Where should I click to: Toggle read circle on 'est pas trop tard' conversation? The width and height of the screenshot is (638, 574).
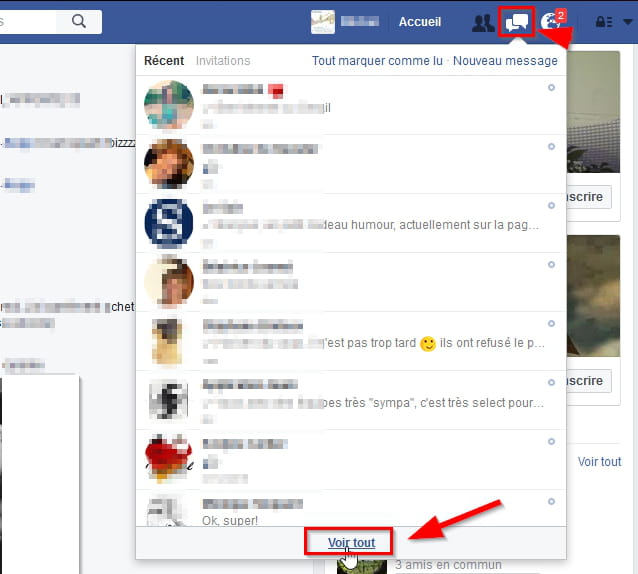(x=551, y=323)
